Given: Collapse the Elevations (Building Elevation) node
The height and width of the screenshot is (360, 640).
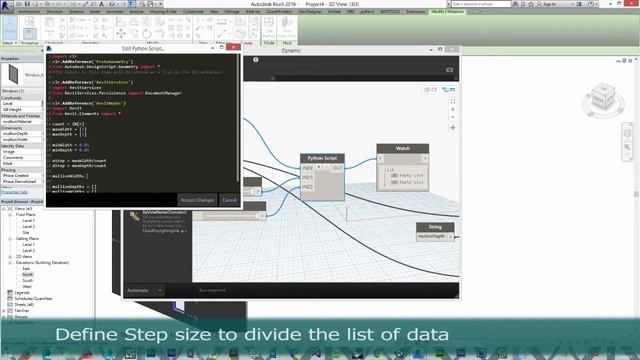Looking at the screenshot, I should coord(10,263).
